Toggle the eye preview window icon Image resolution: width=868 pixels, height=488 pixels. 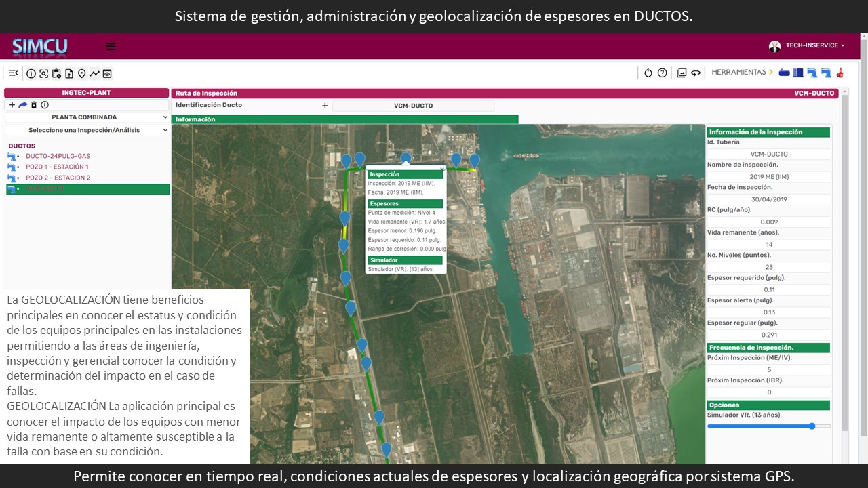tap(107, 73)
